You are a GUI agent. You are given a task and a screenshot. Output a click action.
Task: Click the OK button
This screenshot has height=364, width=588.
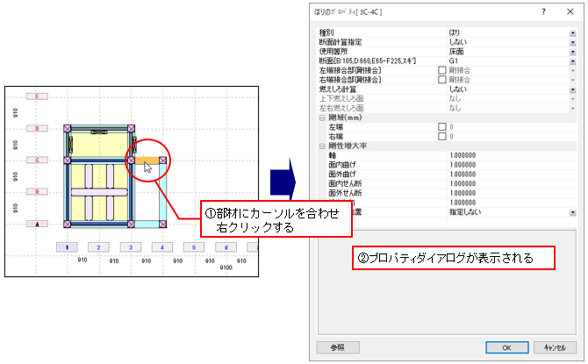coord(507,347)
